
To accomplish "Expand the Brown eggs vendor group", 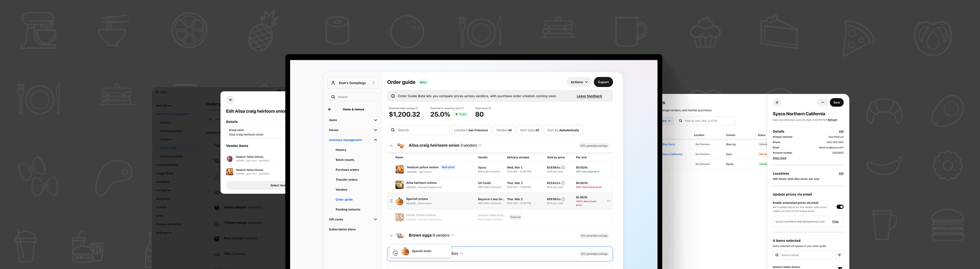I will [x=391, y=235].
